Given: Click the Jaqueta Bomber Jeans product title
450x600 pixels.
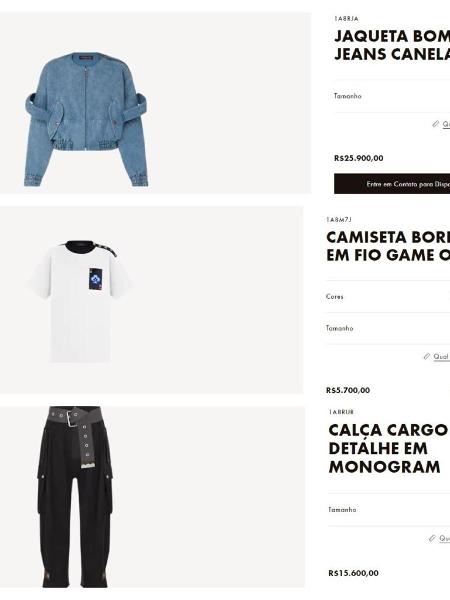Looking at the screenshot, I should (x=392, y=45).
